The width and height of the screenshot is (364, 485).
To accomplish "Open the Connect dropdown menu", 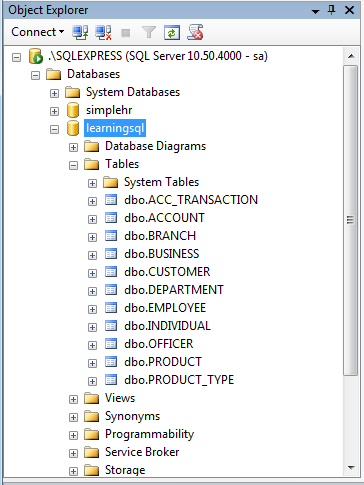I will [x=37, y=32].
